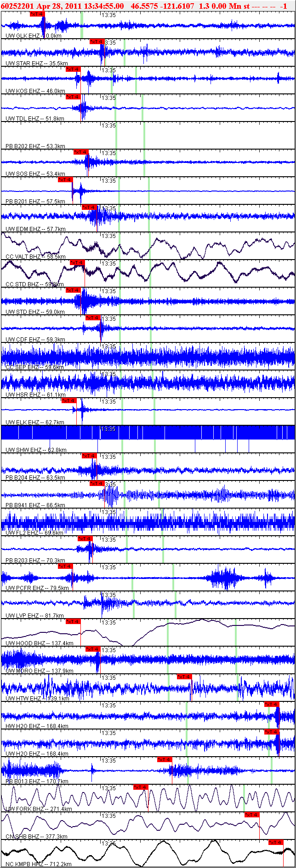This screenshot has width=296, height=868.
Task: Click the PB B201 EHZ red pick flag
Action: (65, 180)
